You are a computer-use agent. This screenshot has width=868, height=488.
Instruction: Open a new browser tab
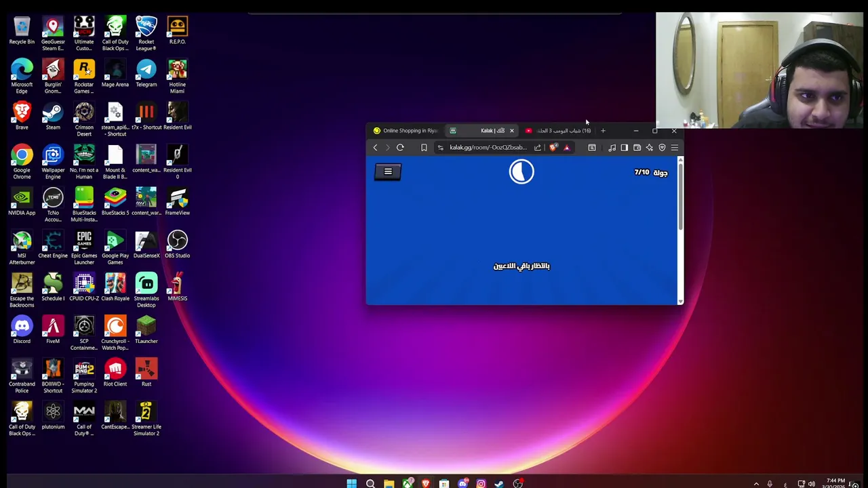tap(603, 131)
